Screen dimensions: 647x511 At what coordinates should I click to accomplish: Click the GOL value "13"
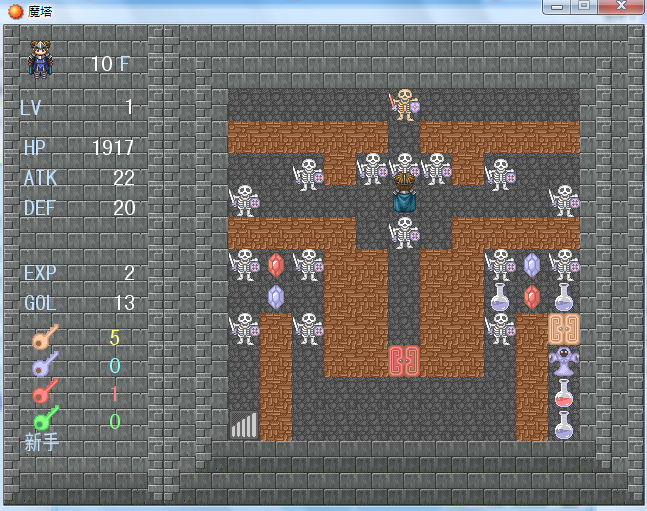click(124, 303)
